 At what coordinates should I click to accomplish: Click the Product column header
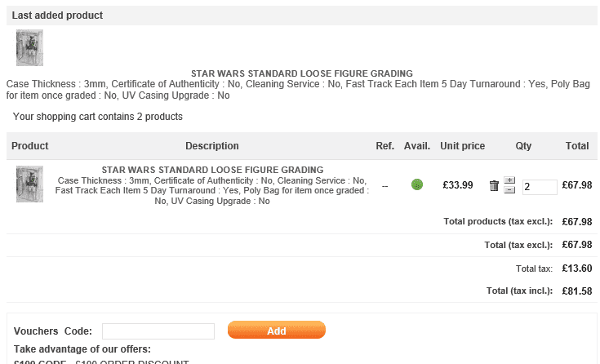(30, 146)
